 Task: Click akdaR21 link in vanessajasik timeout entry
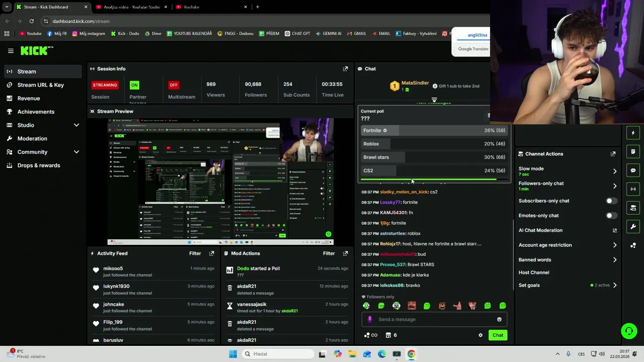coord(290,311)
